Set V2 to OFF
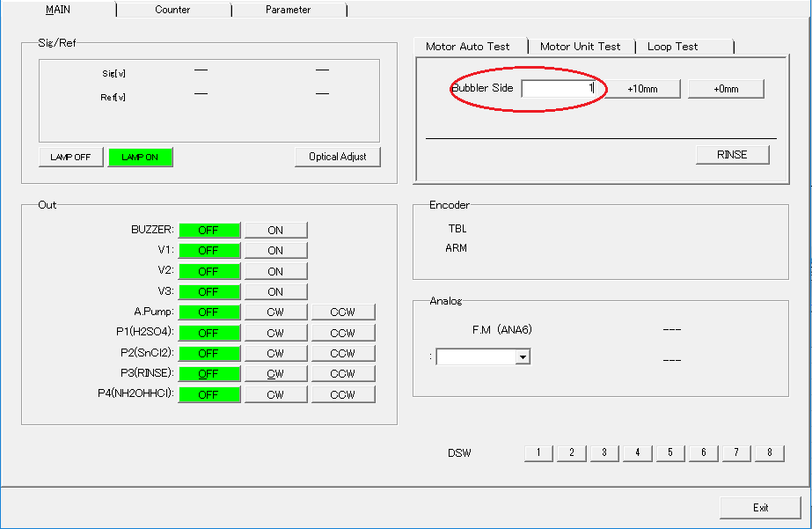Image resolution: width=812 pixels, height=529 pixels. point(208,271)
